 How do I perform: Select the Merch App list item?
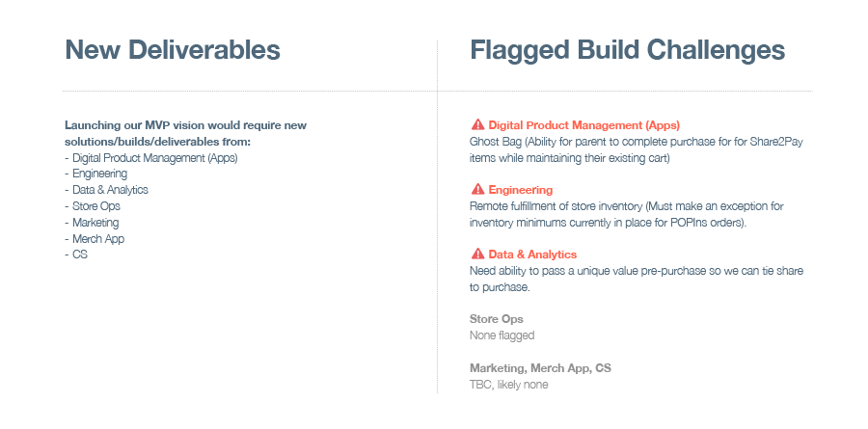(x=98, y=239)
